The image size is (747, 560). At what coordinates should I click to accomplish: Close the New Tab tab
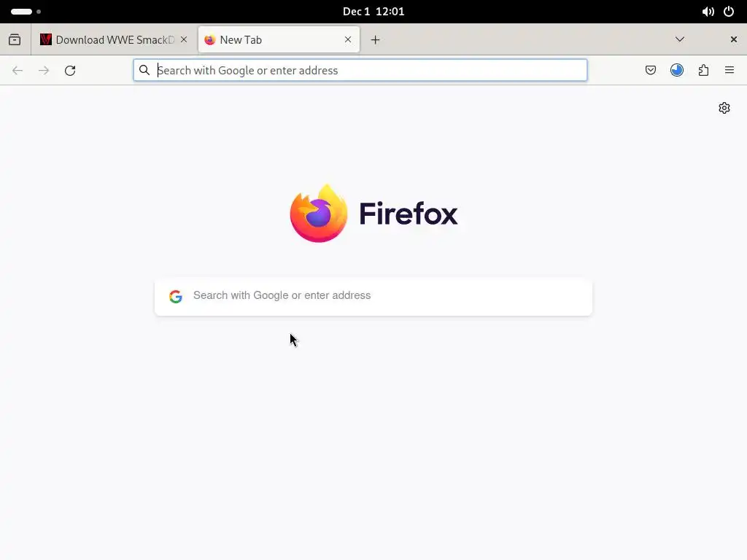[x=348, y=39]
